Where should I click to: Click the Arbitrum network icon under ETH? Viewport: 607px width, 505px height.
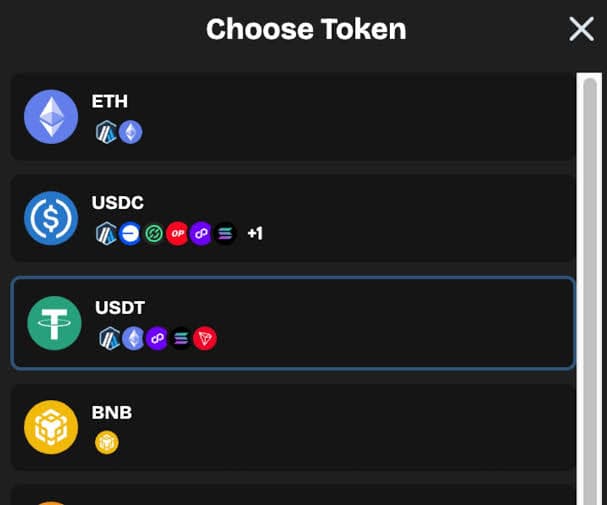pos(106,132)
